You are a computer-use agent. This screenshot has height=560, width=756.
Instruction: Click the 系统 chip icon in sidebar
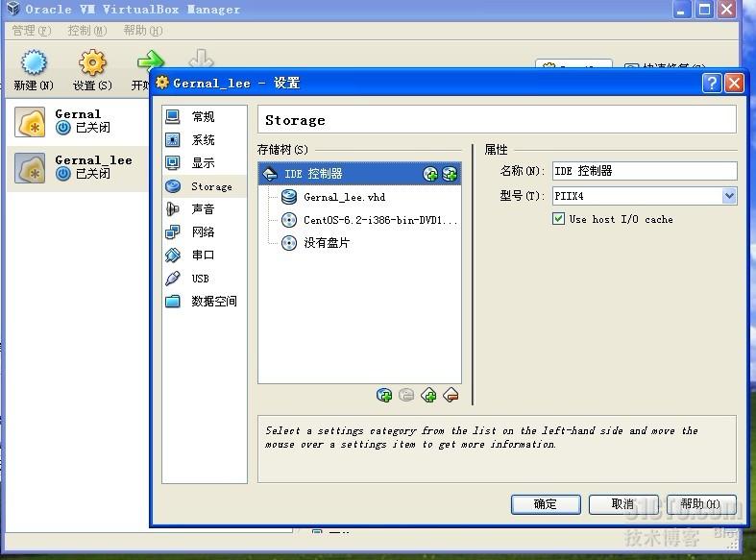click(x=173, y=139)
